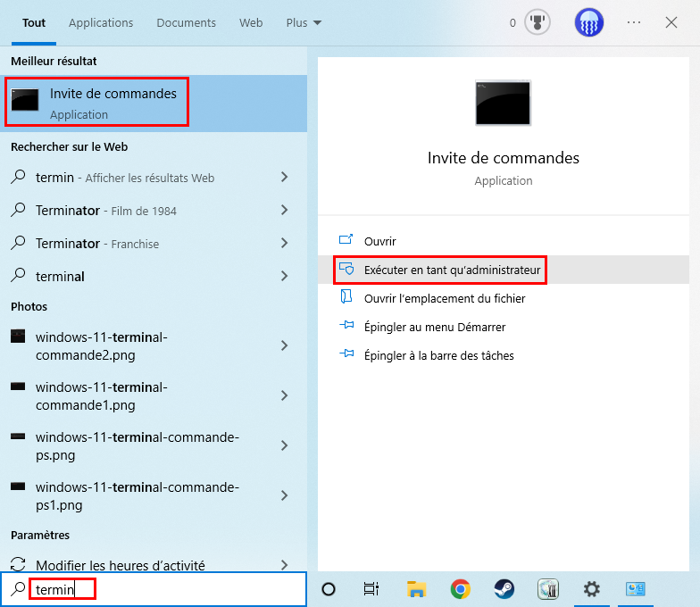Open windows-11-terminal-commande-ps1.png file name

click(x=137, y=496)
